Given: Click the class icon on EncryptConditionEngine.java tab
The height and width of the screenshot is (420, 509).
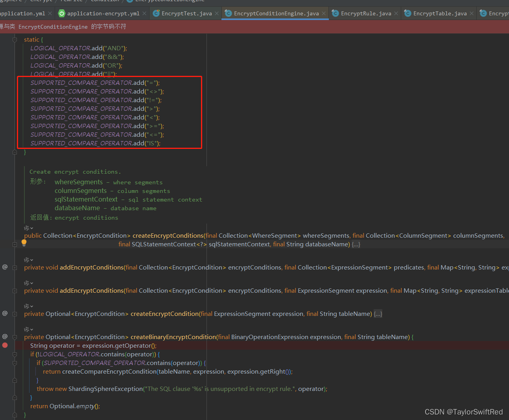Looking at the screenshot, I should pos(228,13).
